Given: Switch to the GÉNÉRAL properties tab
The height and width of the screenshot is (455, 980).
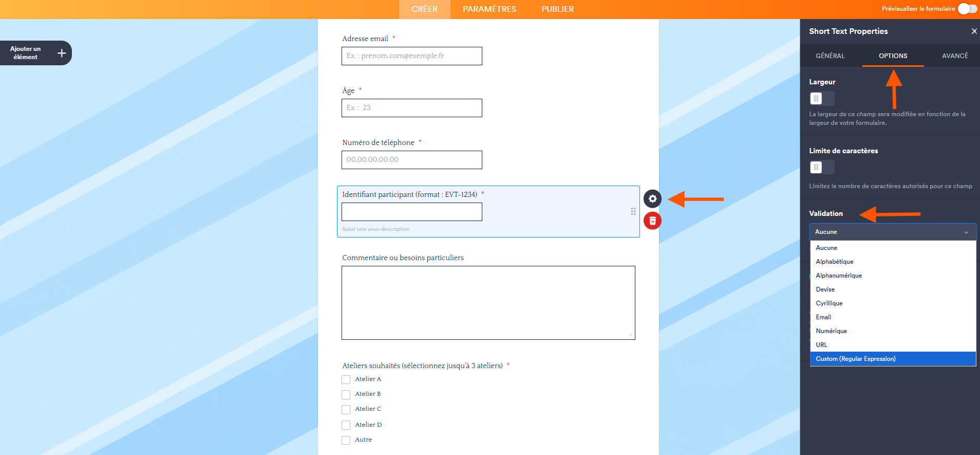Looking at the screenshot, I should point(830,56).
